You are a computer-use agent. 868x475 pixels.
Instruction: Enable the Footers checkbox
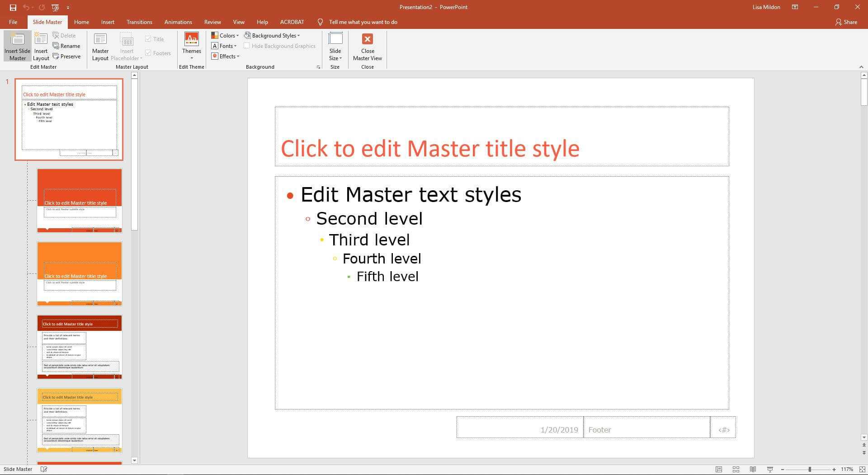tap(149, 53)
